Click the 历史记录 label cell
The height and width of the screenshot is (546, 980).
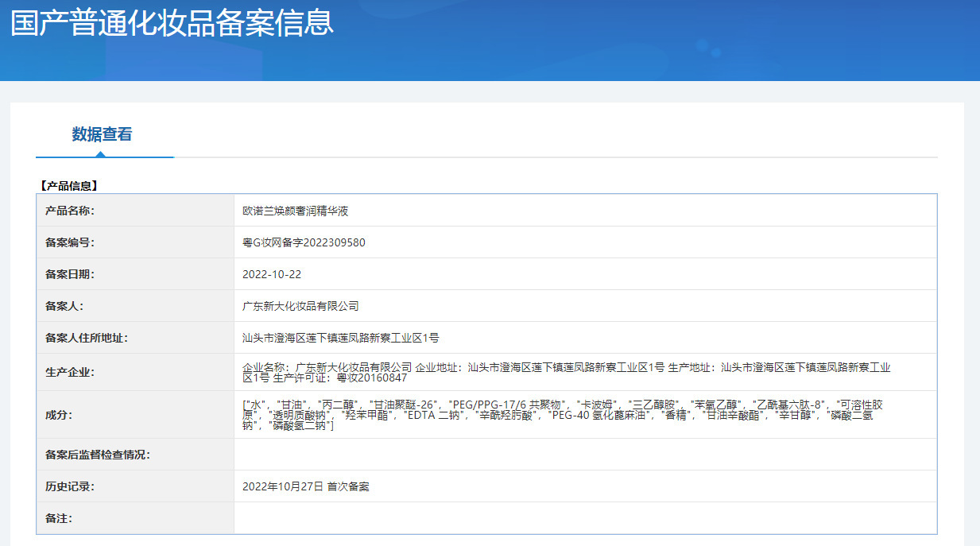coord(135,486)
